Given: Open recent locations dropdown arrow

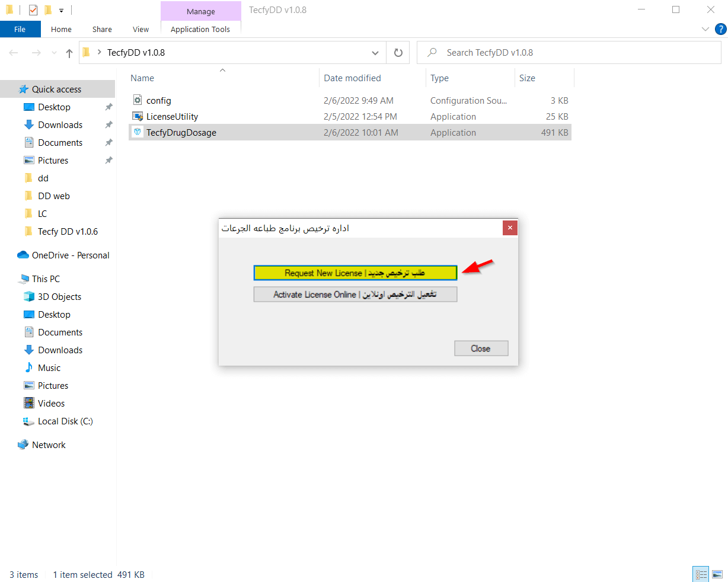Looking at the screenshot, I should [x=55, y=53].
